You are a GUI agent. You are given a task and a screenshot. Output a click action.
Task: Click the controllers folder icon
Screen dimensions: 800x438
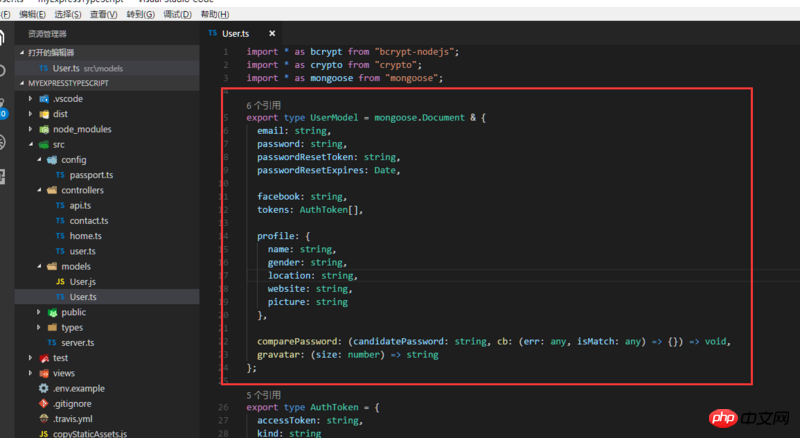pos(52,190)
